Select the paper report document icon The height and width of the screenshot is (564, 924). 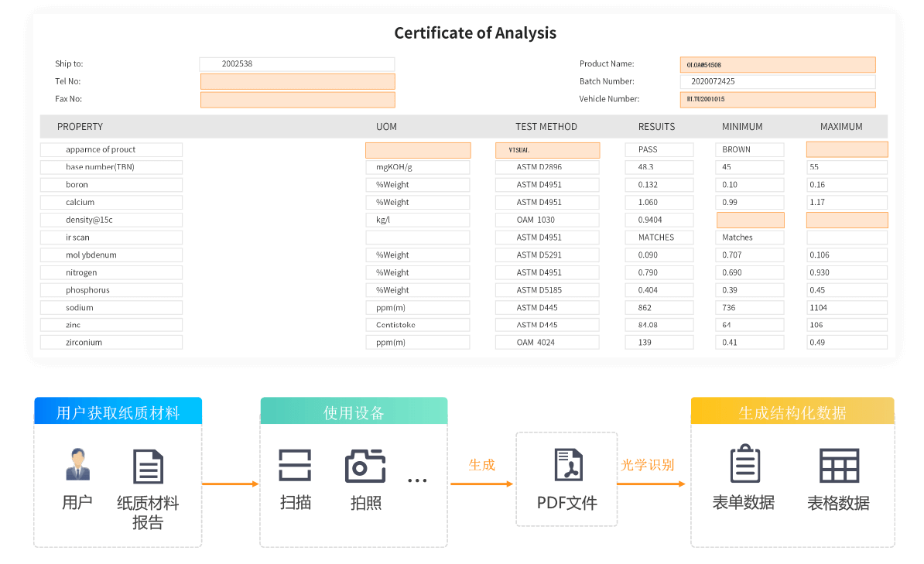click(148, 467)
